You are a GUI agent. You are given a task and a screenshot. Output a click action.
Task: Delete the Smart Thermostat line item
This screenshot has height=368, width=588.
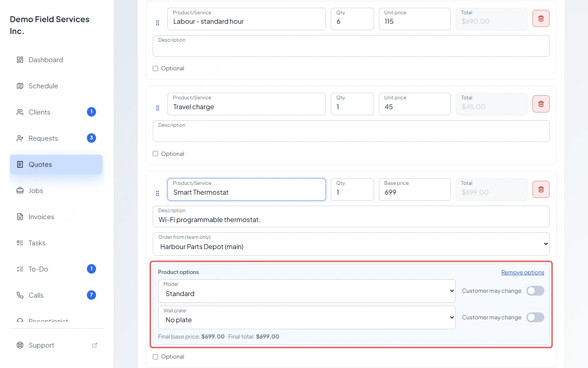[x=541, y=190]
